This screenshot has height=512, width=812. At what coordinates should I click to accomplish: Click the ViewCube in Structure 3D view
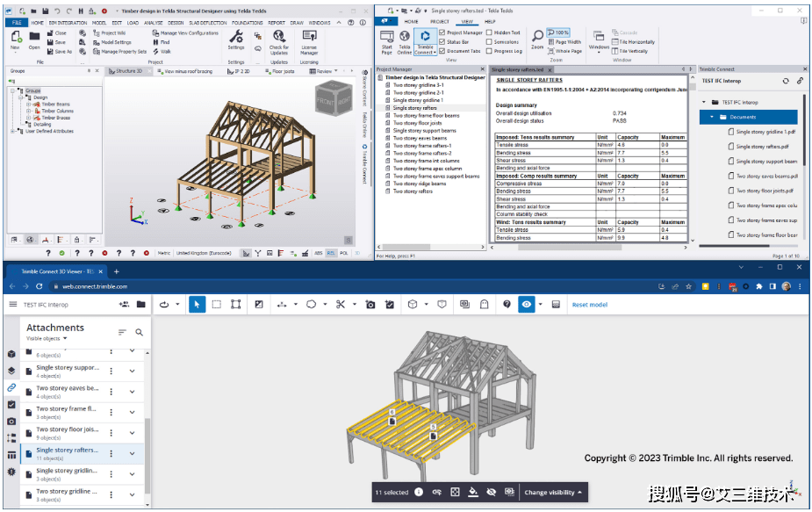pyautogui.click(x=334, y=97)
